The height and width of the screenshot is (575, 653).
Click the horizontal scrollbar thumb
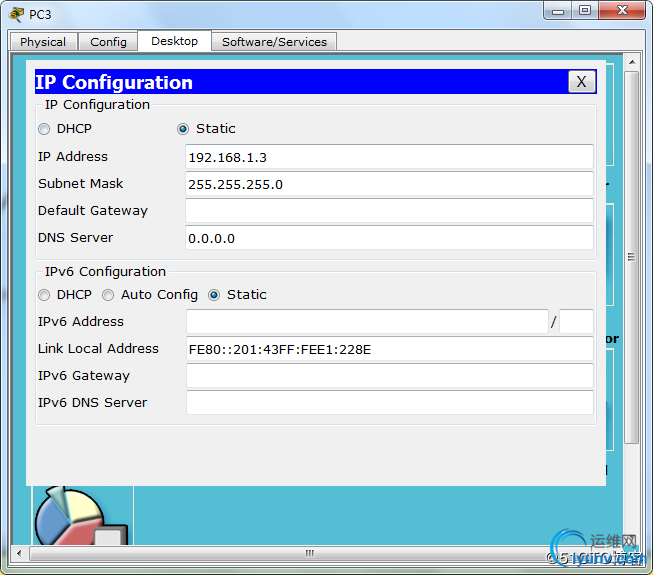tap(309, 553)
